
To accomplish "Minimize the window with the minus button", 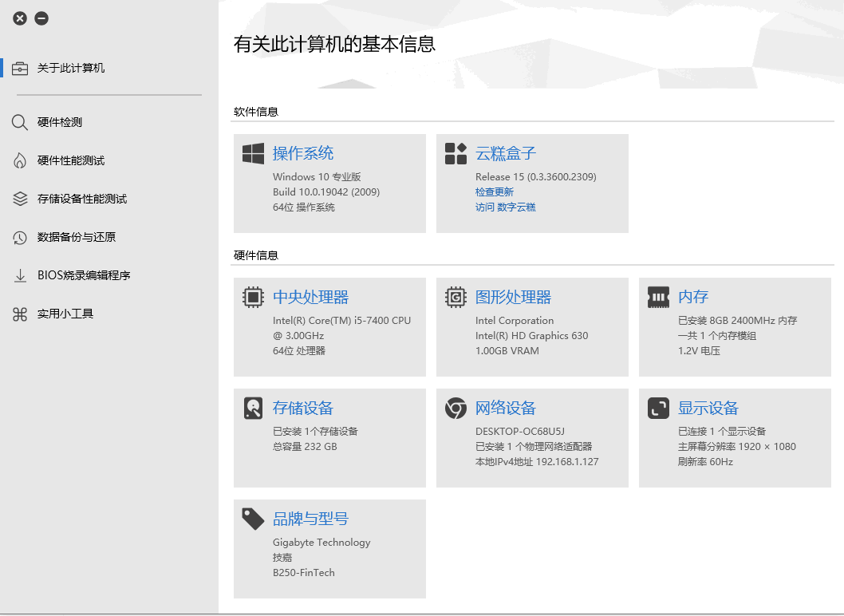I will pyautogui.click(x=41, y=18).
